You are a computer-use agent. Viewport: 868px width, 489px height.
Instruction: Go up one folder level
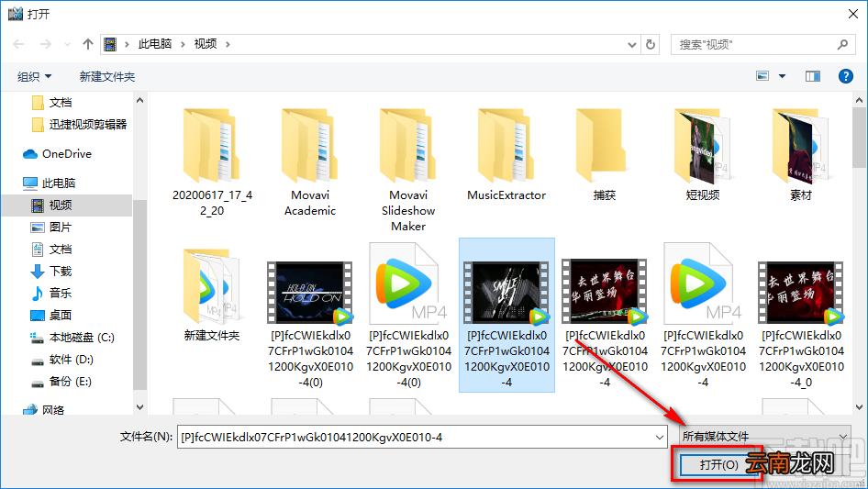[x=87, y=44]
